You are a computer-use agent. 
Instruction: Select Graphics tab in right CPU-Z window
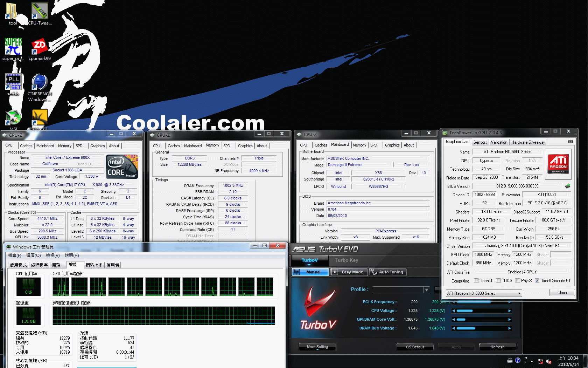(x=392, y=145)
